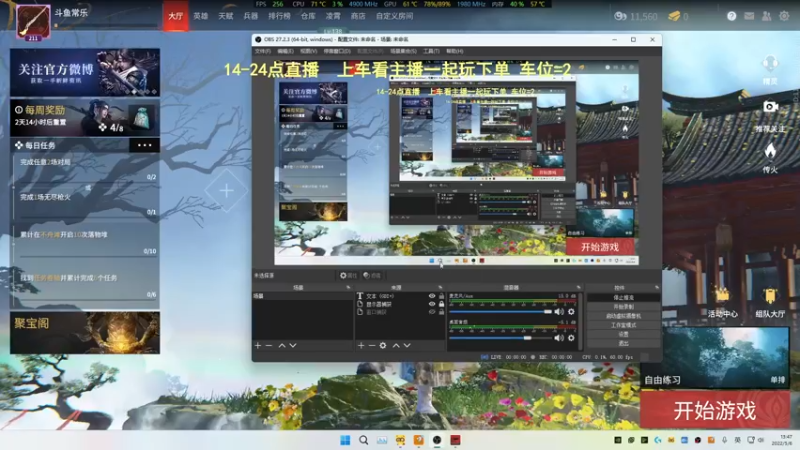Screen dimensions: 800x450
Task: Switch to the 商店 shop tab
Action: point(358,16)
